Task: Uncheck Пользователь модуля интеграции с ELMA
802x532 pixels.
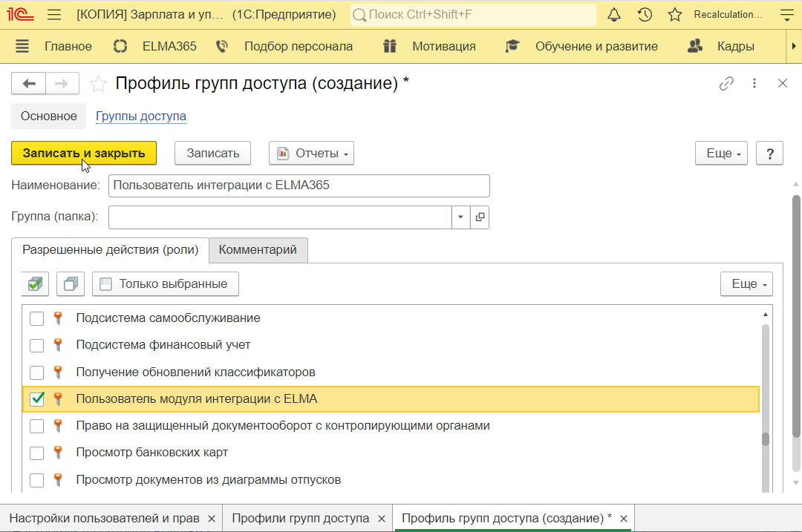Action: pyautogui.click(x=36, y=399)
